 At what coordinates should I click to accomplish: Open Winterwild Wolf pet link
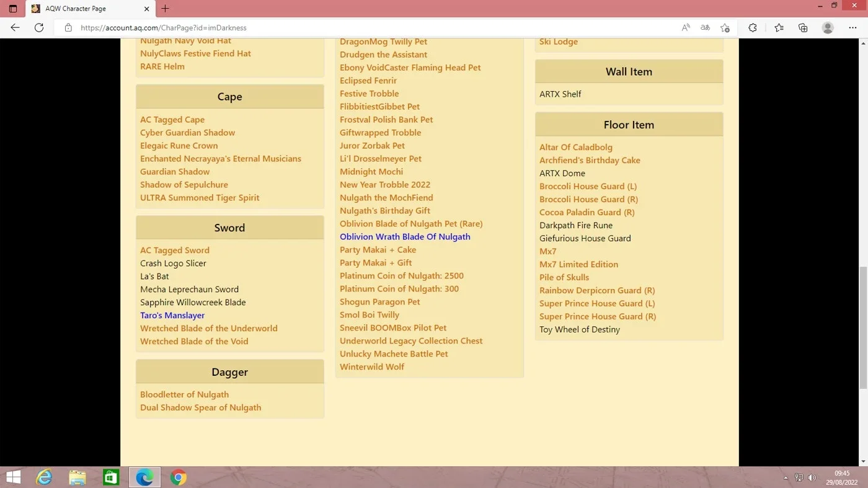pyautogui.click(x=372, y=367)
